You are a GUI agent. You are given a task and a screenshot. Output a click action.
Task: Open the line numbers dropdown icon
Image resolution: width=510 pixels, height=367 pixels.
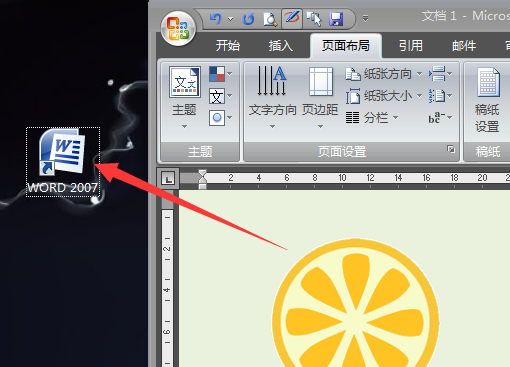tap(440, 96)
